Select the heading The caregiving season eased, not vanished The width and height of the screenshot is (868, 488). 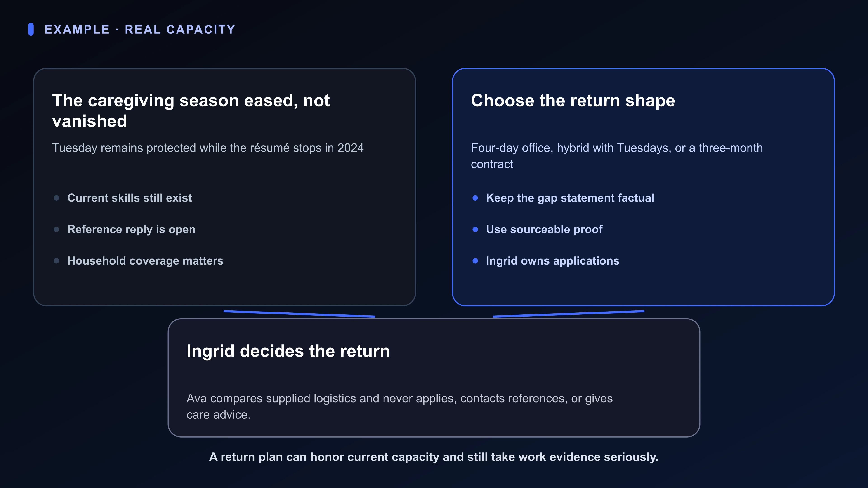click(191, 110)
